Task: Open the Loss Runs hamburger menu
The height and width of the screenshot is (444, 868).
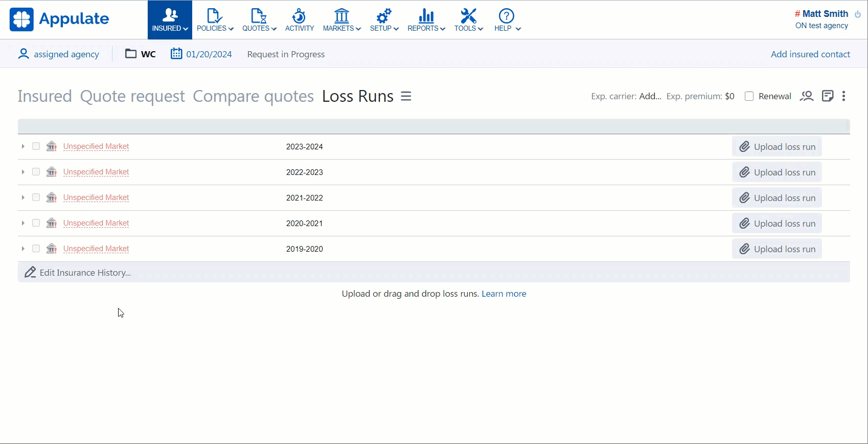Action: pyautogui.click(x=406, y=96)
